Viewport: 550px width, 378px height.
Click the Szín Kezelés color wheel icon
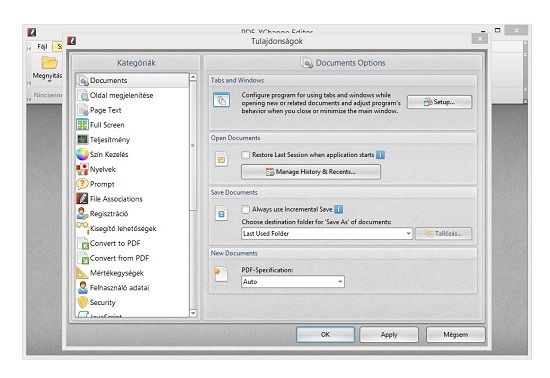click(82, 154)
